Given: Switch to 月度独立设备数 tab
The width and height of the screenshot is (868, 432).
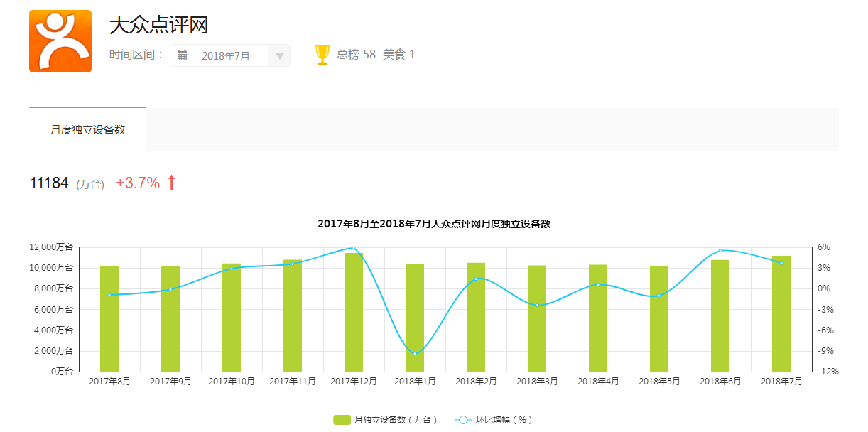Looking at the screenshot, I should (x=87, y=129).
